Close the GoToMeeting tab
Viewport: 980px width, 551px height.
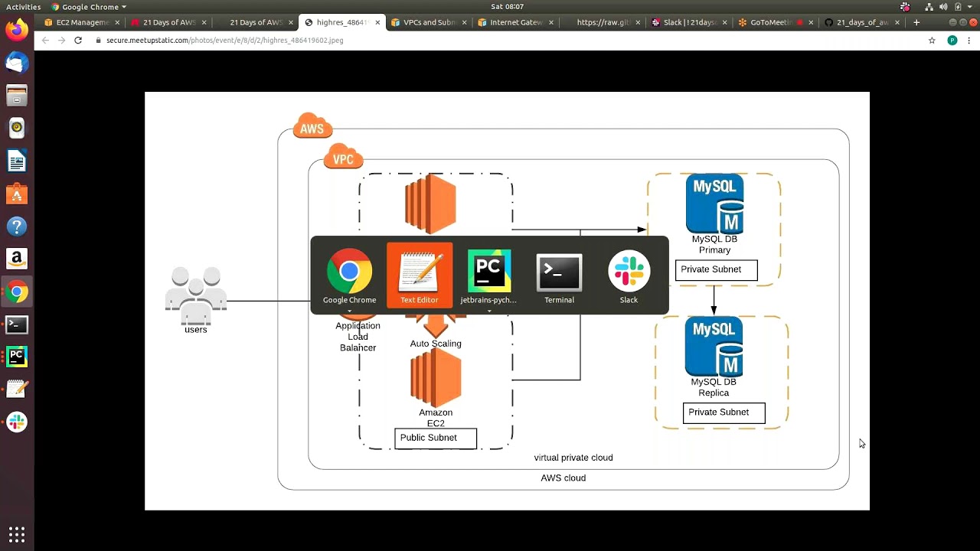812,22
